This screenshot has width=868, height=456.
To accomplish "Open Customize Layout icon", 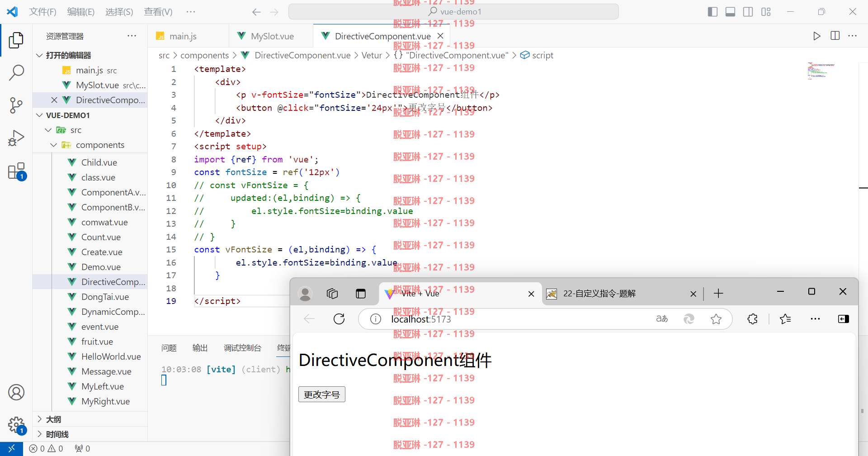I will coord(766,12).
